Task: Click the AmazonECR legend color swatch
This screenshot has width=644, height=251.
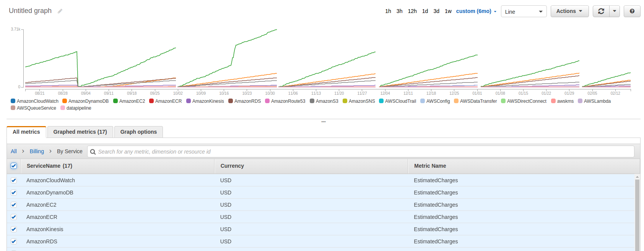Action: [151, 101]
